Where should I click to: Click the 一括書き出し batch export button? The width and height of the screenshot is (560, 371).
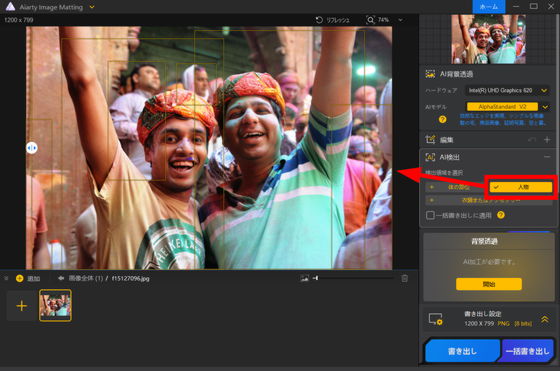[527, 351]
